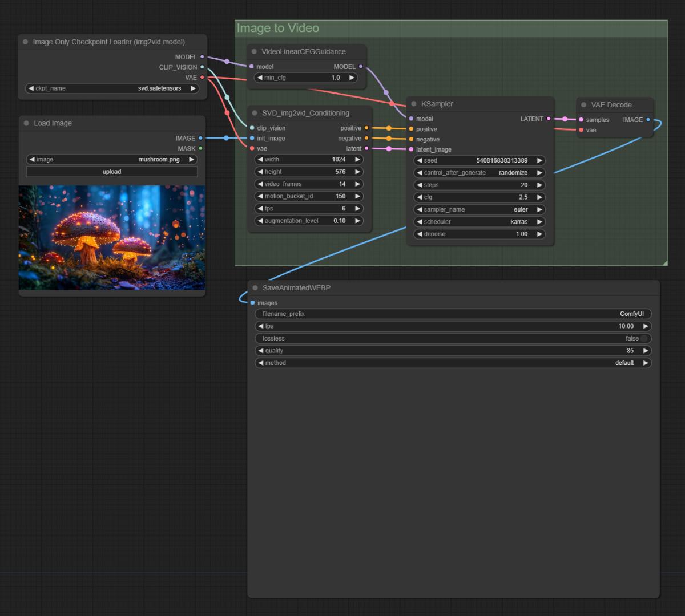Screen dimensions: 685x616
Task: Collapse the VAE Decode node via its dot
Action: click(x=583, y=105)
